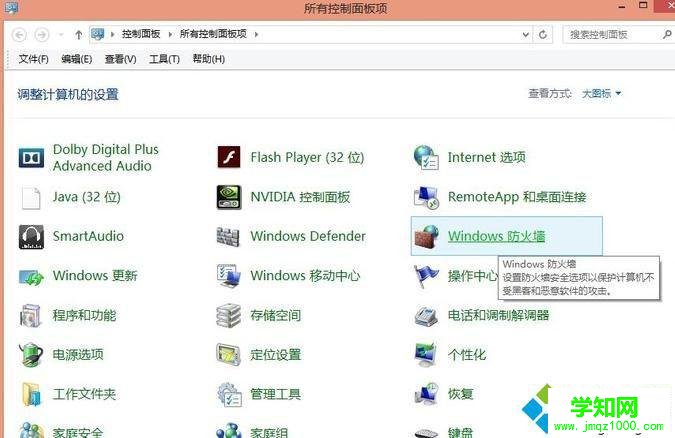
Task: Expand the chevron after 所有控制面板项 breadcrumb
Action: (x=256, y=34)
